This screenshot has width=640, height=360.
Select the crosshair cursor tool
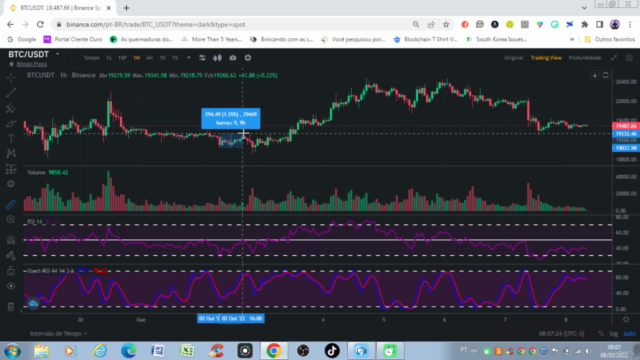coord(11,77)
